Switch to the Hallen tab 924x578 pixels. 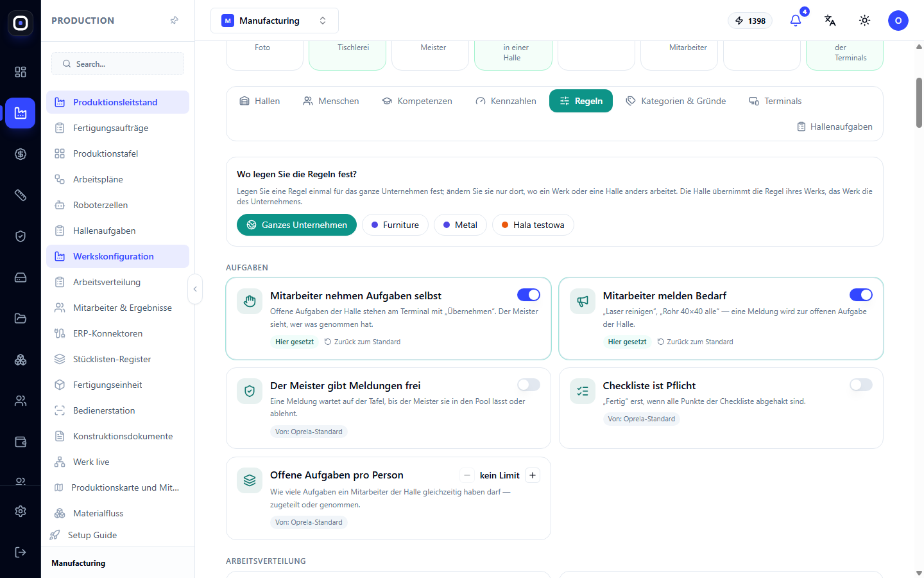pyautogui.click(x=260, y=101)
